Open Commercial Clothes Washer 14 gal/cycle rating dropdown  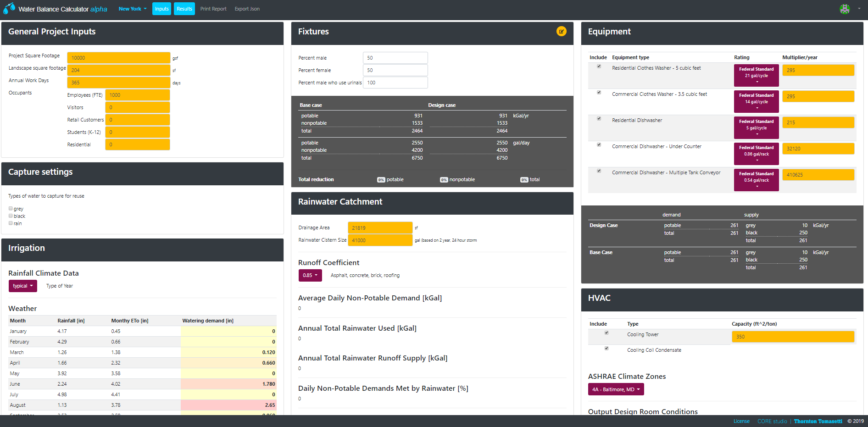point(757,101)
